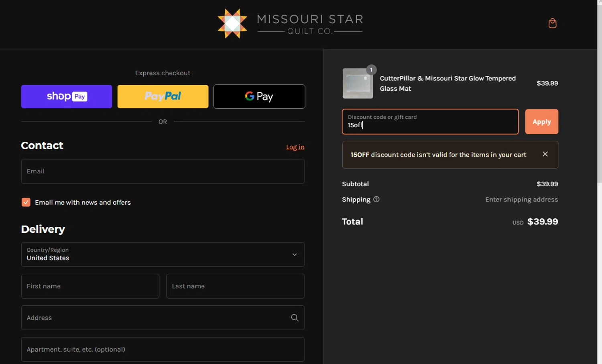
Task: Focus the Last name field
Action: click(x=236, y=286)
